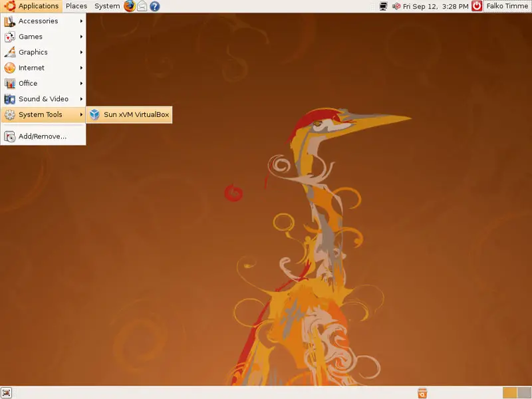
Task: Open the Places menu
Action: tap(76, 6)
